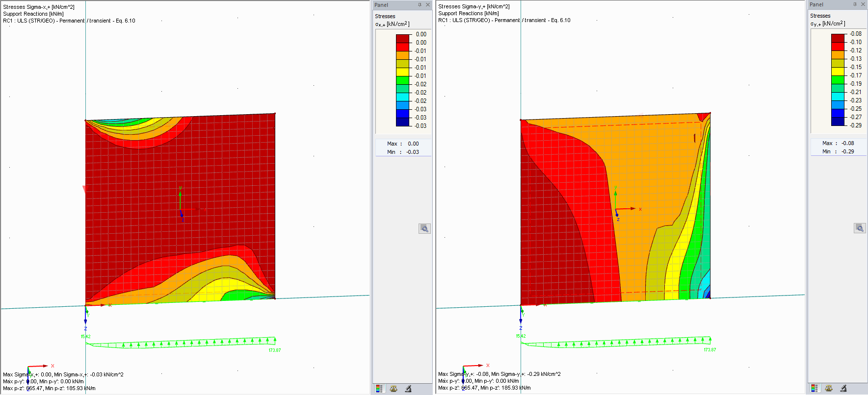Image resolution: width=868 pixels, height=395 pixels.
Task: Select bright green swatch in Sigma-y legend
Action: (x=838, y=80)
